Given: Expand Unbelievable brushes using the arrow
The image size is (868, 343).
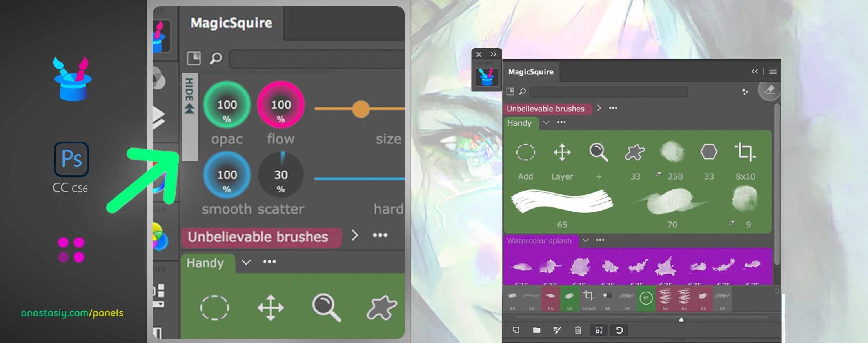Looking at the screenshot, I should (x=599, y=108).
